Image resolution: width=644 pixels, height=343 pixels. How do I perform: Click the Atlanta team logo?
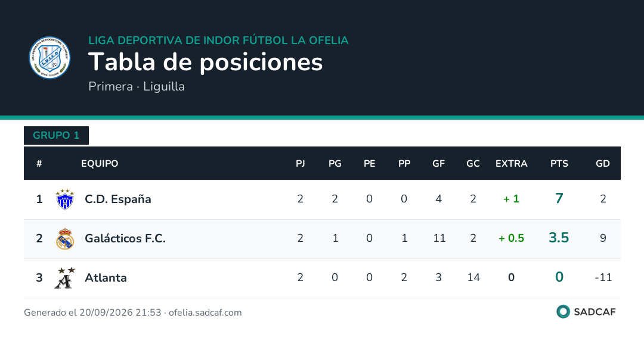[65, 277]
